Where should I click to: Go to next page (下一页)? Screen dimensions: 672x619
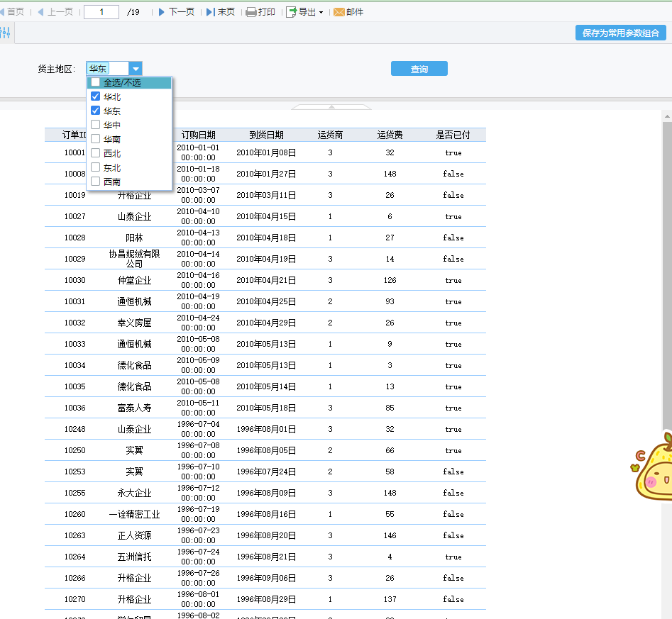[x=176, y=12]
